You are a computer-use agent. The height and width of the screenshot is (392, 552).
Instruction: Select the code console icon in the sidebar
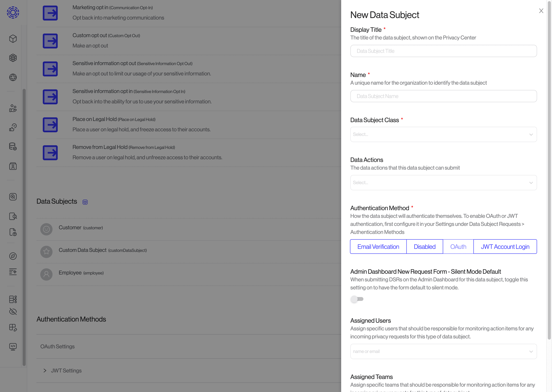[x=13, y=347]
